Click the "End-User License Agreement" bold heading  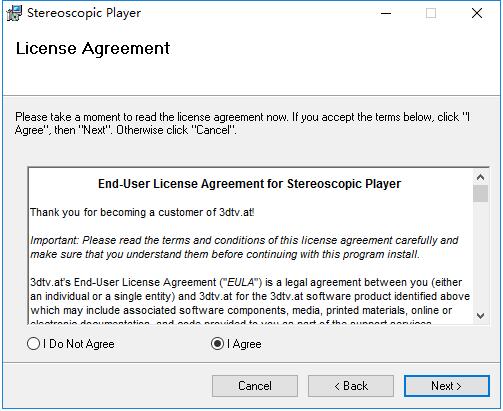249,184
